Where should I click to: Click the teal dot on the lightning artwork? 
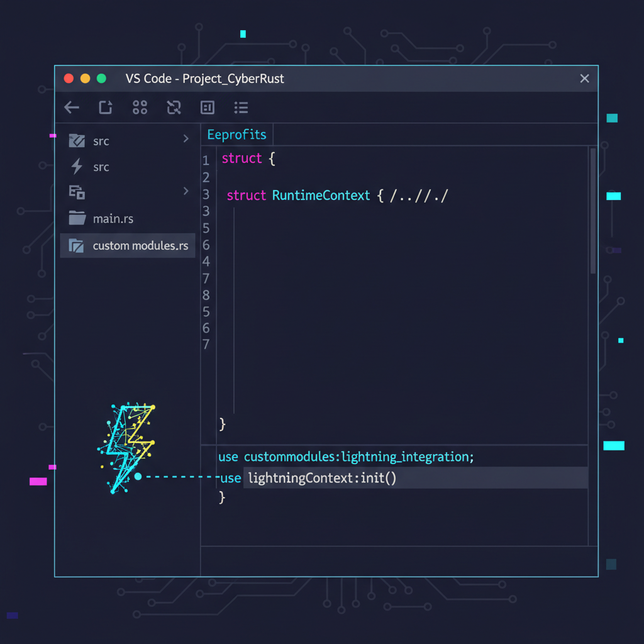point(138,477)
